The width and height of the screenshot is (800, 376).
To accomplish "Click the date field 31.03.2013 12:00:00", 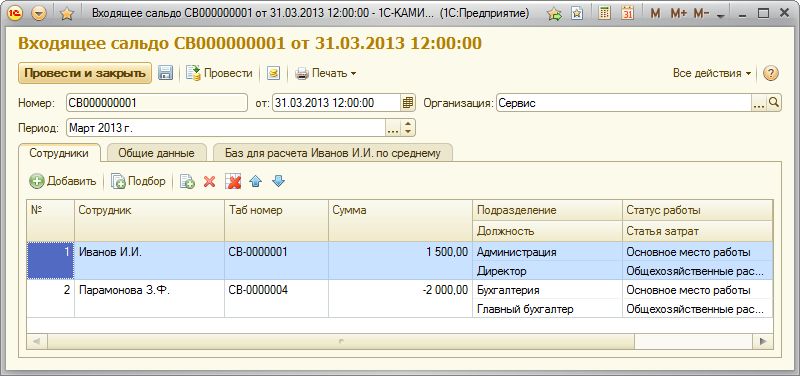I will (x=336, y=103).
